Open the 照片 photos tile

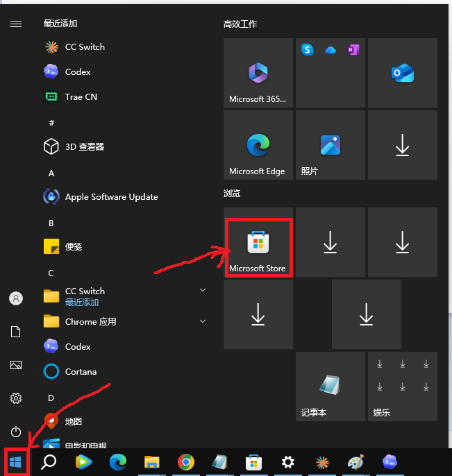(x=330, y=145)
